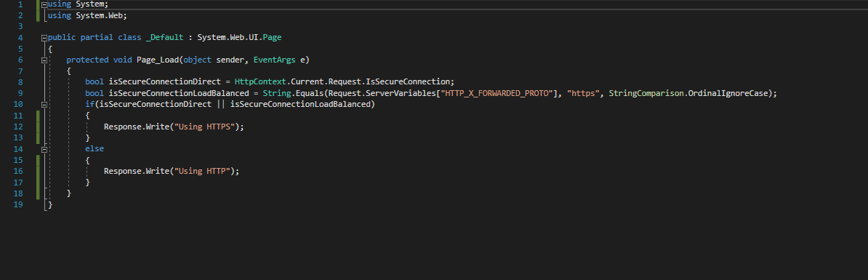868x280 pixels.
Task: Click the IsSecureConnection property
Action: click(x=408, y=82)
